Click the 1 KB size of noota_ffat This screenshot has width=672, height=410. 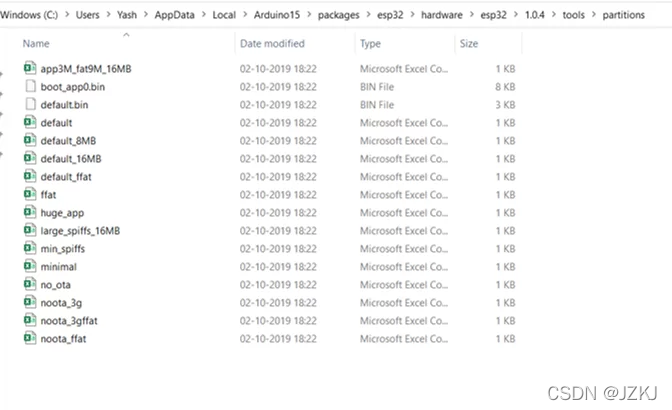click(x=505, y=339)
